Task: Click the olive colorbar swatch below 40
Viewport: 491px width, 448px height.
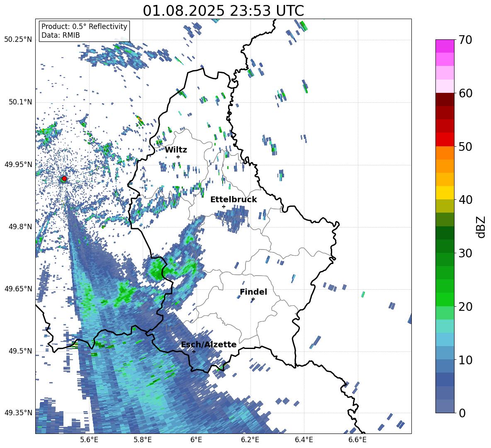Action: pos(445,206)
